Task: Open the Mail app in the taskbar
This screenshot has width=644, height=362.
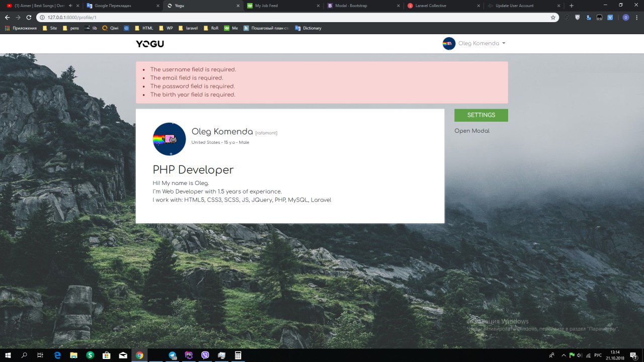Action: pyautogui.click(x=123, y=355)
